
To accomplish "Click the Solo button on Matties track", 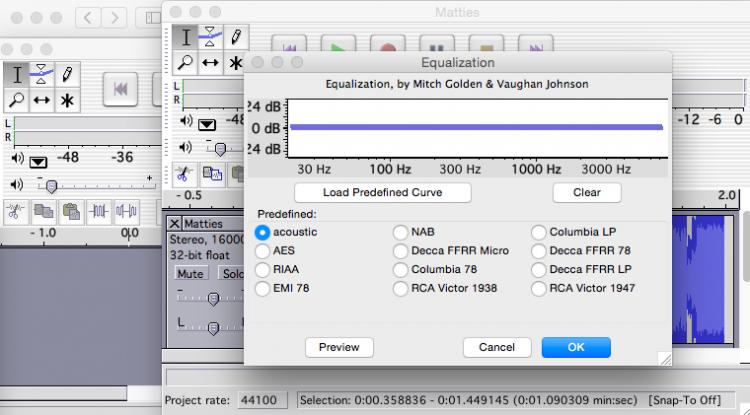I will click(232, 273).
